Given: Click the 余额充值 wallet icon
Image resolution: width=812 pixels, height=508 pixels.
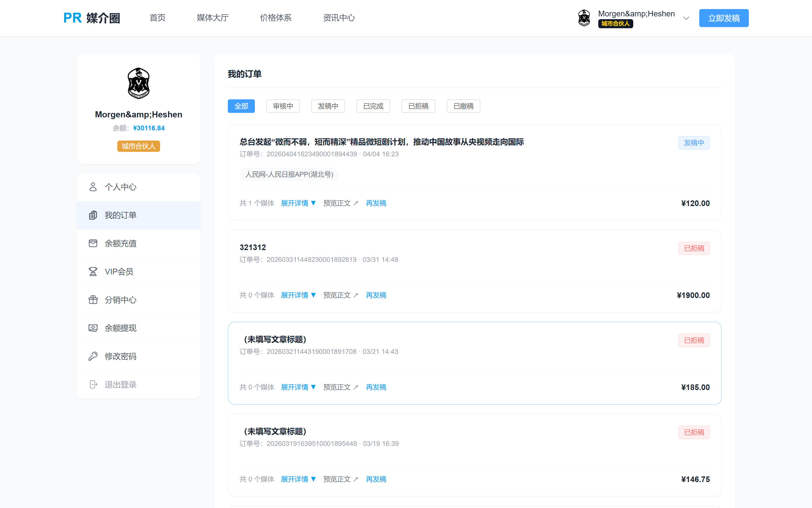Looking at the screenshot, I should pos(93,243).
